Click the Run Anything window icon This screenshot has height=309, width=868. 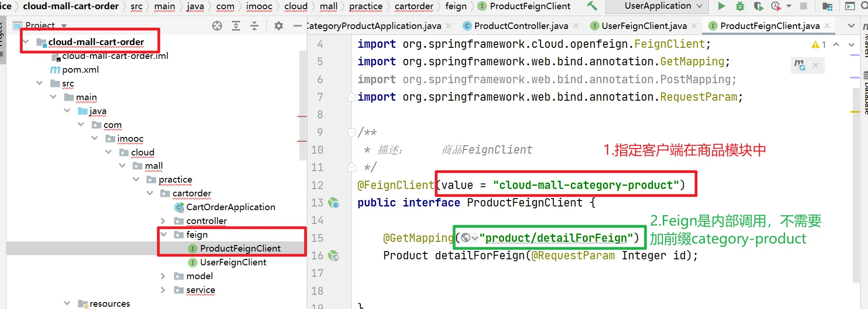click(850, 6)
